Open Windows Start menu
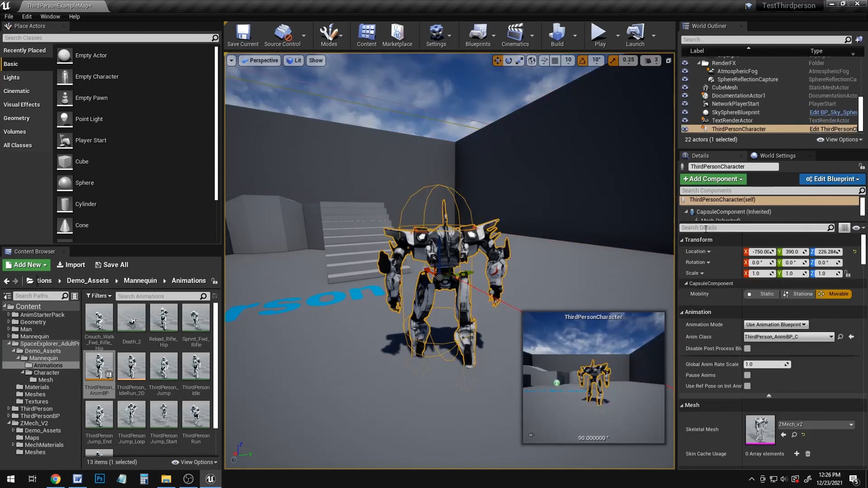 pos(11,479)
